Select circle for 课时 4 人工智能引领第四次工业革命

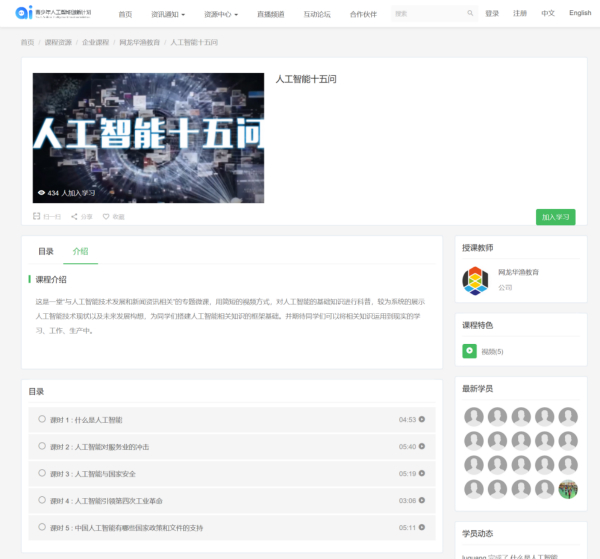pos(42,500)
